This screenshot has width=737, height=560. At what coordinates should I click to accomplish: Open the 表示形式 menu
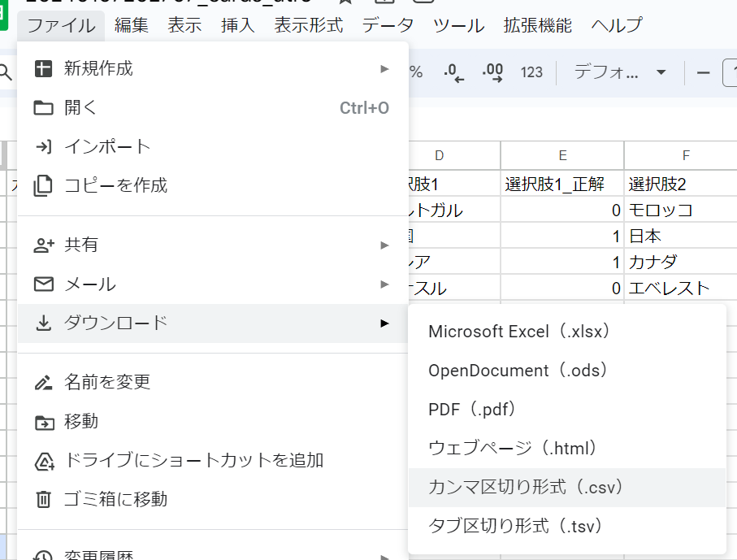308,25
